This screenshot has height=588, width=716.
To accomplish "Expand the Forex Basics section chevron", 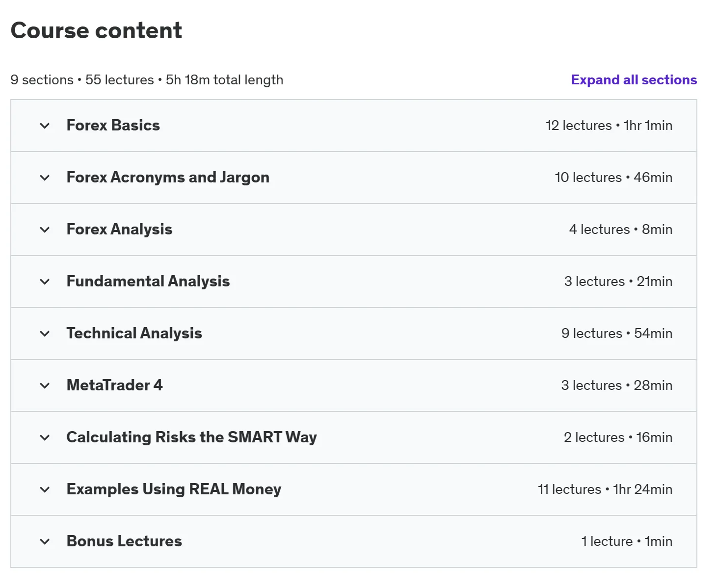I will click(45, 126).
